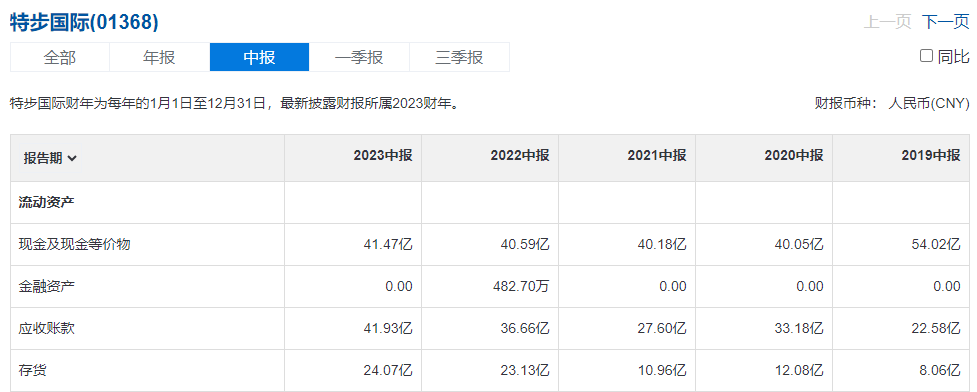Viewport: 977px width, 392px height.
Task: Click the 41.47亿 cash value
Action: coord(388,244)
